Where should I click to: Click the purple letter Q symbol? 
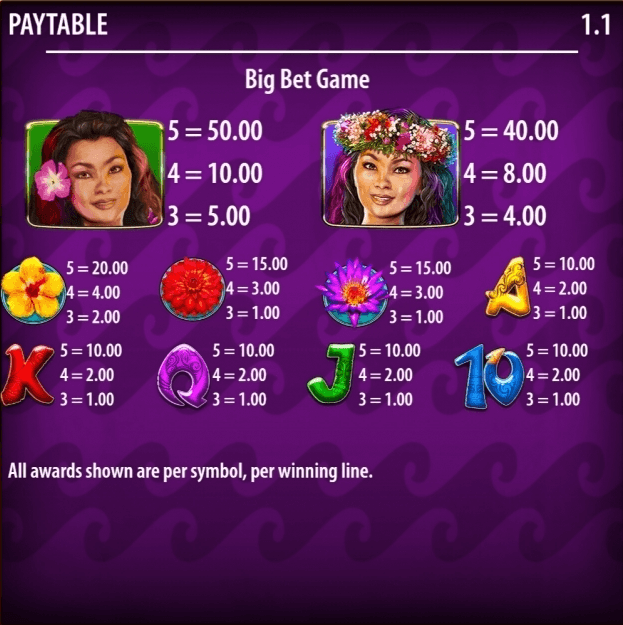(x=183, y=375)
